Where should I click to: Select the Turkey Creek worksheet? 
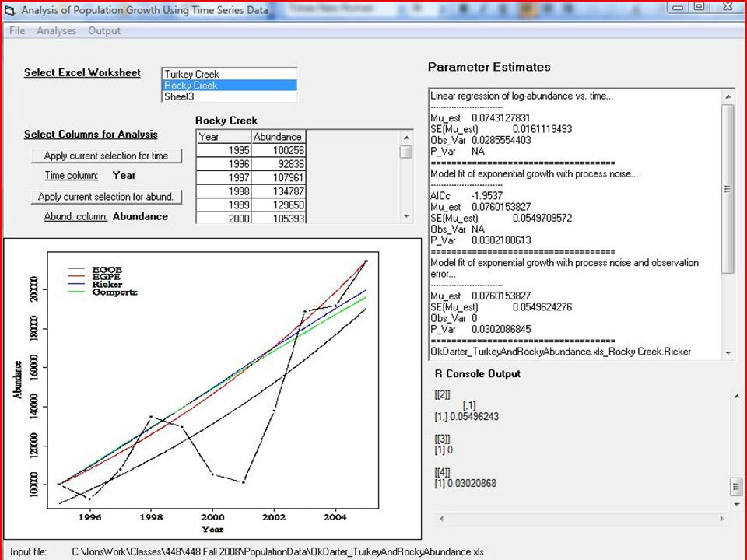(229, 75)
